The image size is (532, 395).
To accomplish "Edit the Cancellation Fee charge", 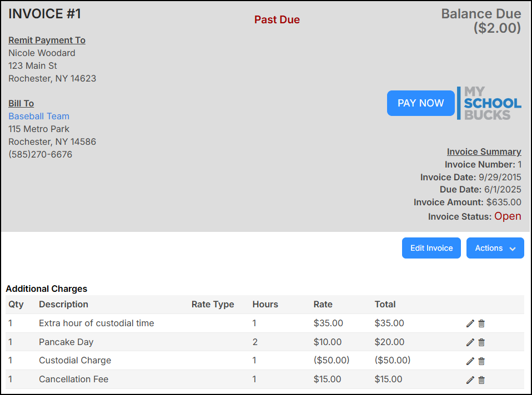I will coord(470,379).
